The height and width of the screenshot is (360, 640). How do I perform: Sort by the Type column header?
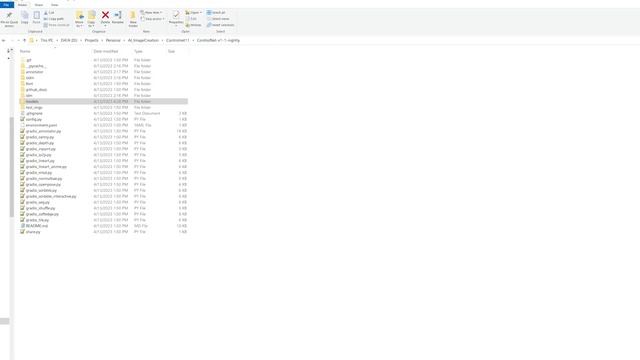[138, 51]
